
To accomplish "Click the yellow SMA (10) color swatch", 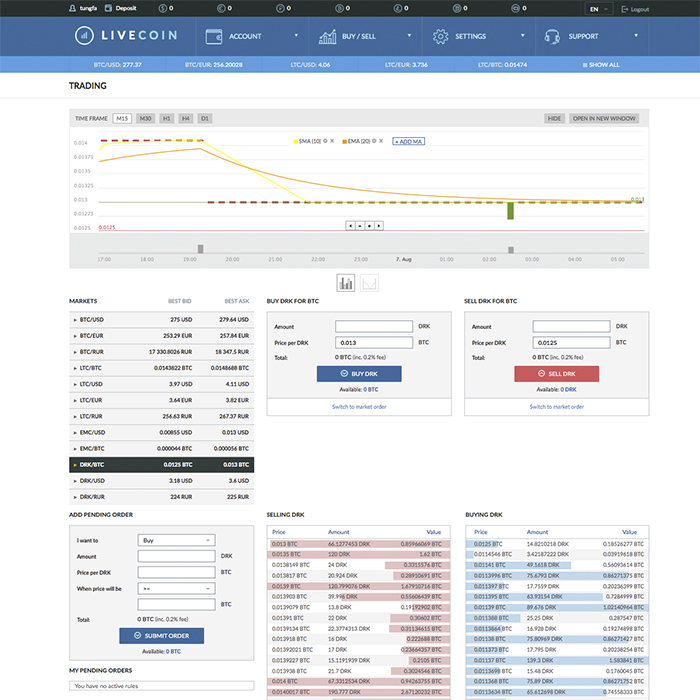I will [x=296, y=142].
